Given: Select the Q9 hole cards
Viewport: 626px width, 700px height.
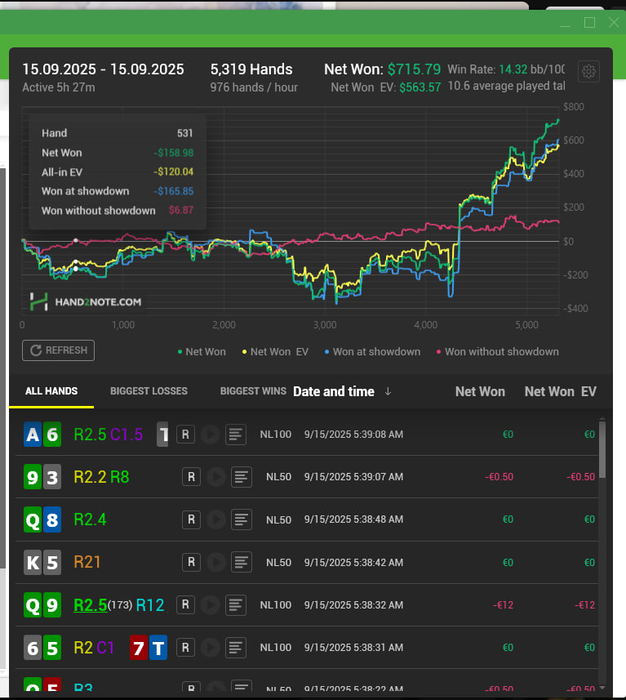Looking at the screenshot, I should tap(42, 605).
